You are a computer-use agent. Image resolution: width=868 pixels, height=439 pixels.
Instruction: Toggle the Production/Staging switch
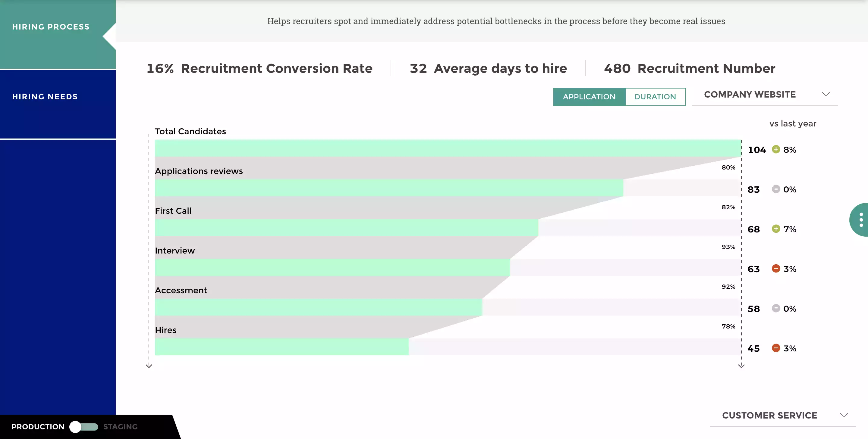pyautogui.click(x=84, y=427)
